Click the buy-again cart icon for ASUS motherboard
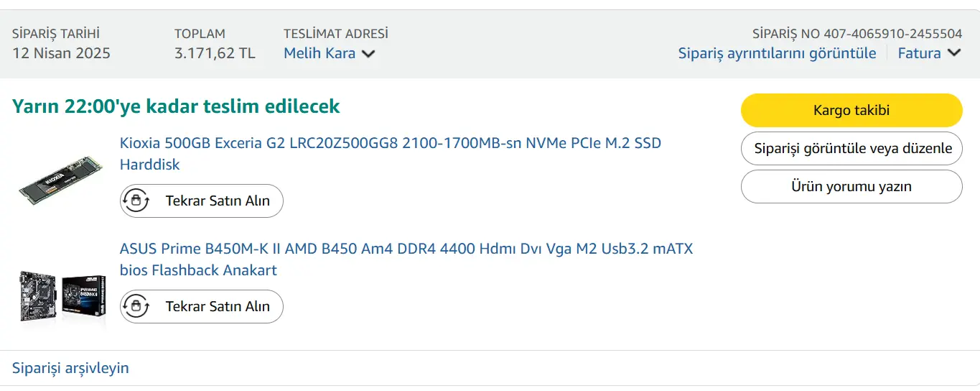Image resolution: width=980 pixels, height=391 pixels. (136, 306)
